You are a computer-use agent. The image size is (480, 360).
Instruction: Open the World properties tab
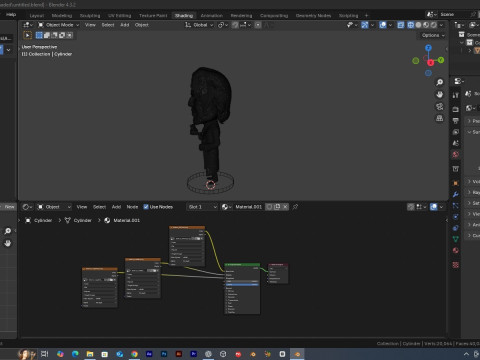pyautogui.click(x=456, y=154)
